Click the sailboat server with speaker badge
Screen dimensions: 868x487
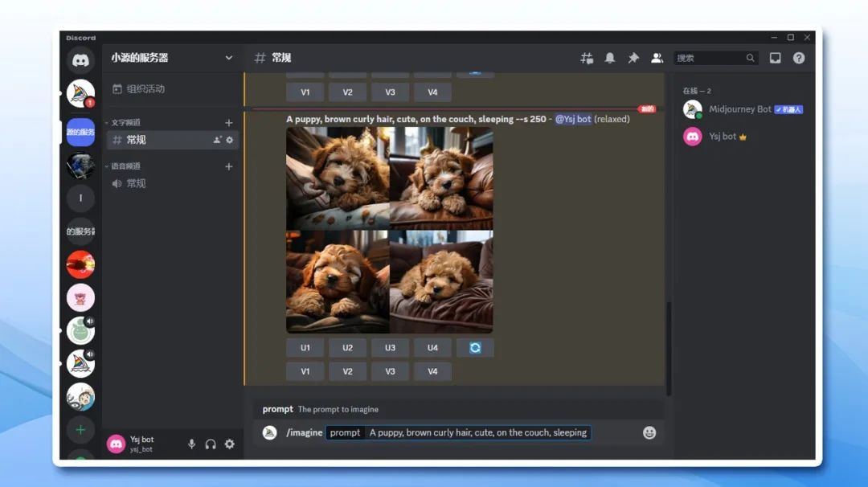pyautogui.click(x=80, y=363)
